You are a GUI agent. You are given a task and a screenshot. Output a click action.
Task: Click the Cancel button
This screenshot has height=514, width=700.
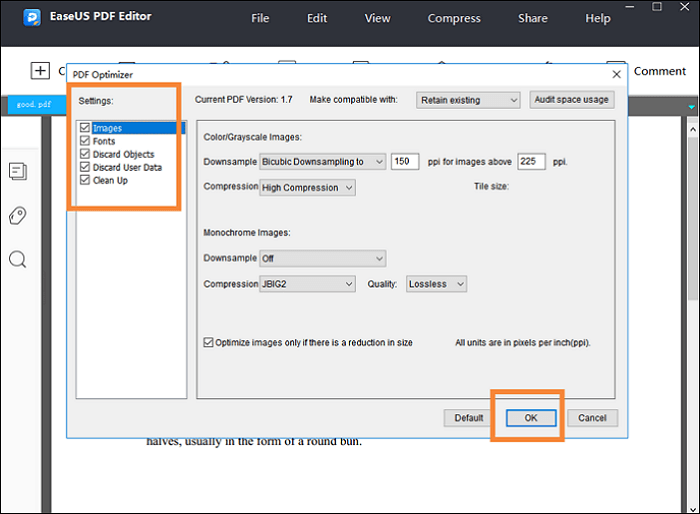[x=592, y=418]
